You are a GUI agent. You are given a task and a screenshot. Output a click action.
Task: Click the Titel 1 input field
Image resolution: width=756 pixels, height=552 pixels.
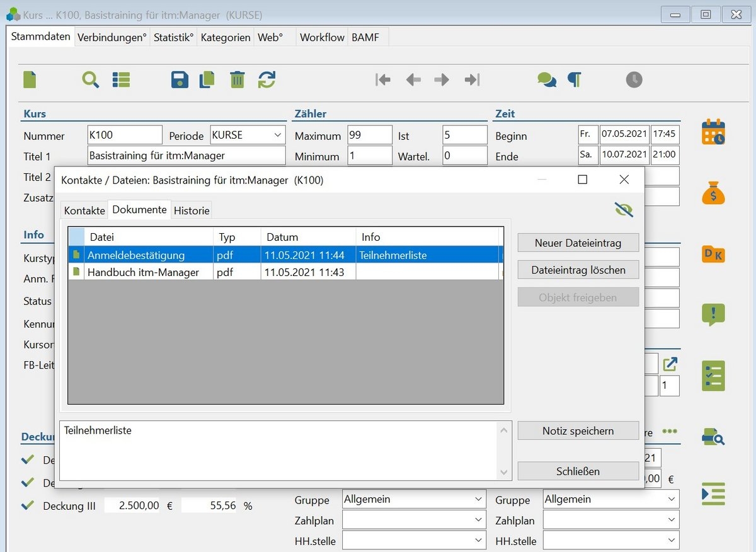tap(186, 156)
